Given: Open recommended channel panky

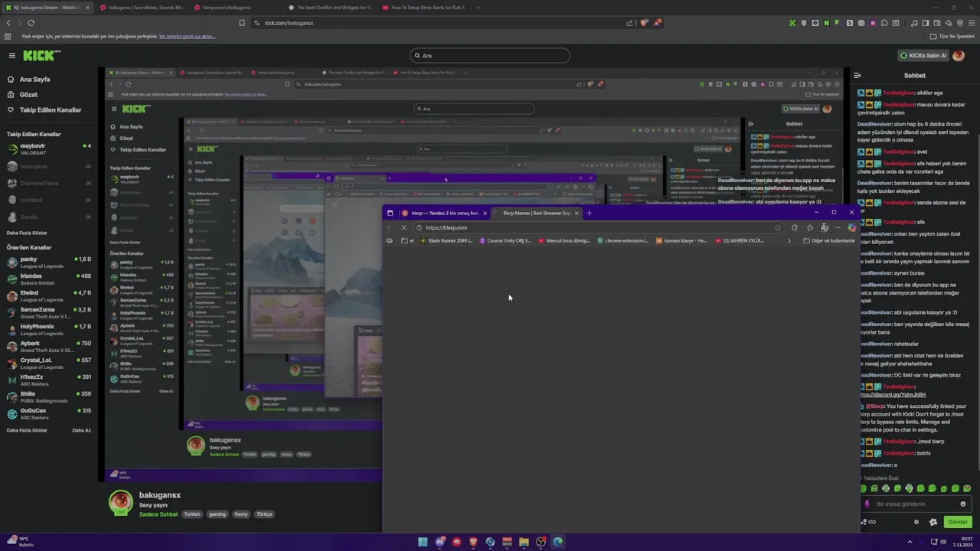Looking at the screenshot, I should click(x=49, y=262).
